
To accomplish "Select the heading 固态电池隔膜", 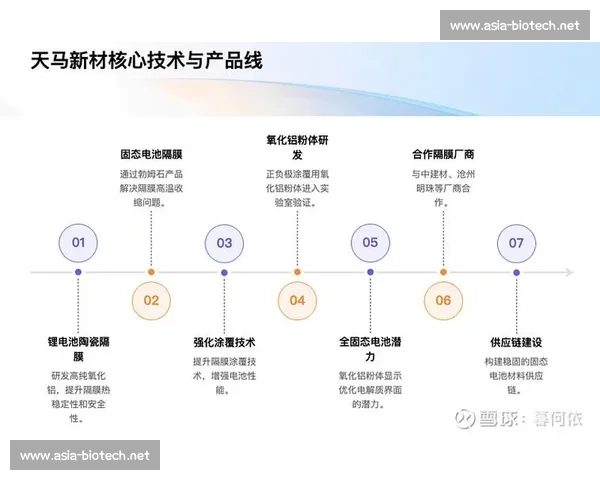I will 151,155.
